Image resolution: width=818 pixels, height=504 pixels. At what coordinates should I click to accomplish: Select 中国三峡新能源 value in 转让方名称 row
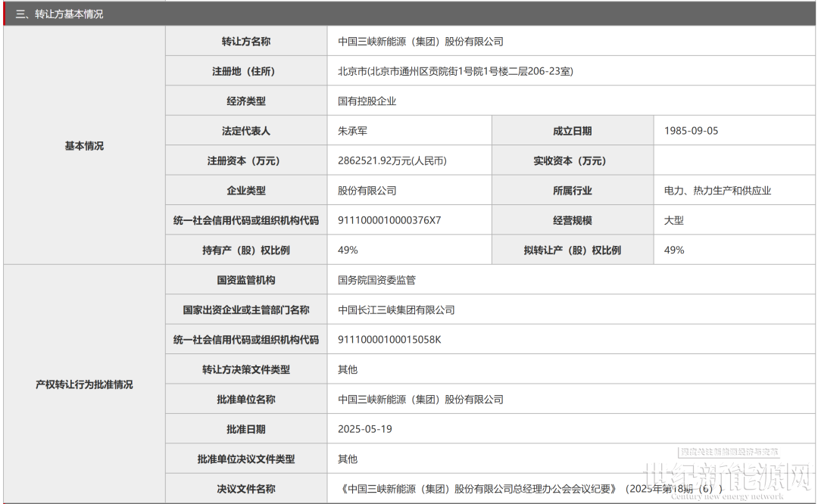click(420, 42)
